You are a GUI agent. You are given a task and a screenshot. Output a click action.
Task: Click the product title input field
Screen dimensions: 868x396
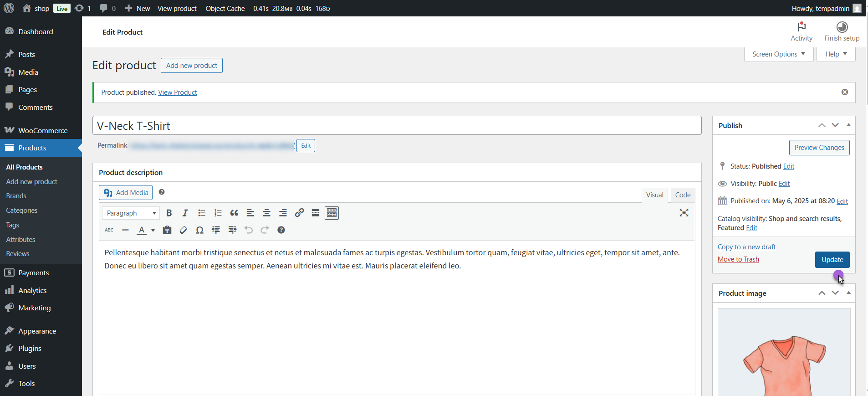tap(396, 126)
